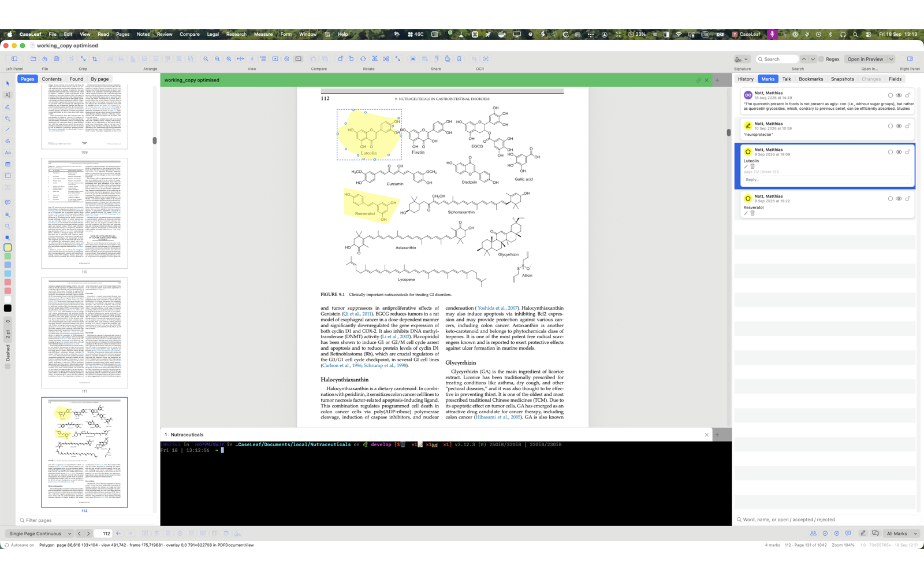Open the Yoshida et al., 2007 citation link
Screen dimensions: 924x578
click(x=497, y=308)
